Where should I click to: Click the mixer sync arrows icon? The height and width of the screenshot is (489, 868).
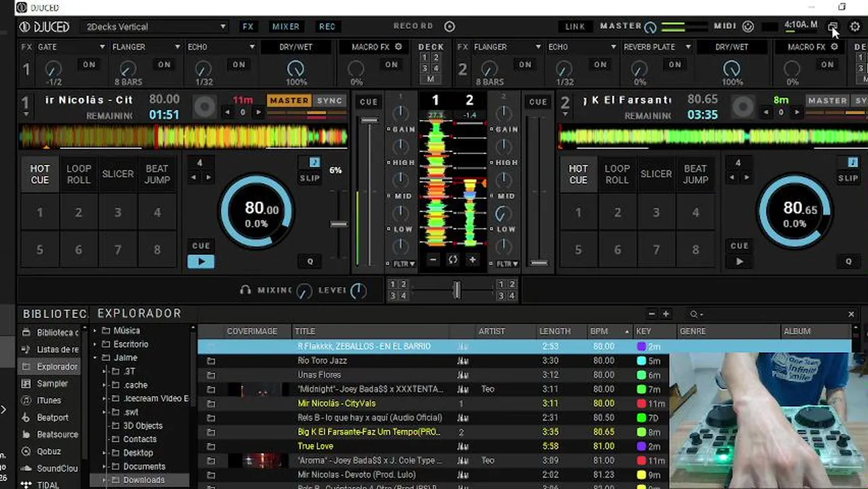tap(453, 259)
